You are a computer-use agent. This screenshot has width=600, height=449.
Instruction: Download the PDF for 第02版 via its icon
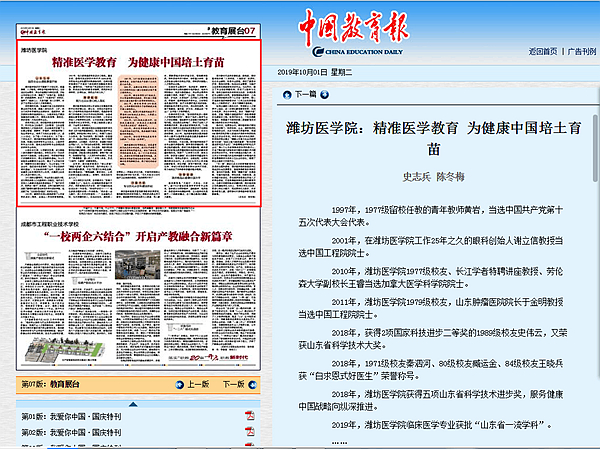click(249, 432)
